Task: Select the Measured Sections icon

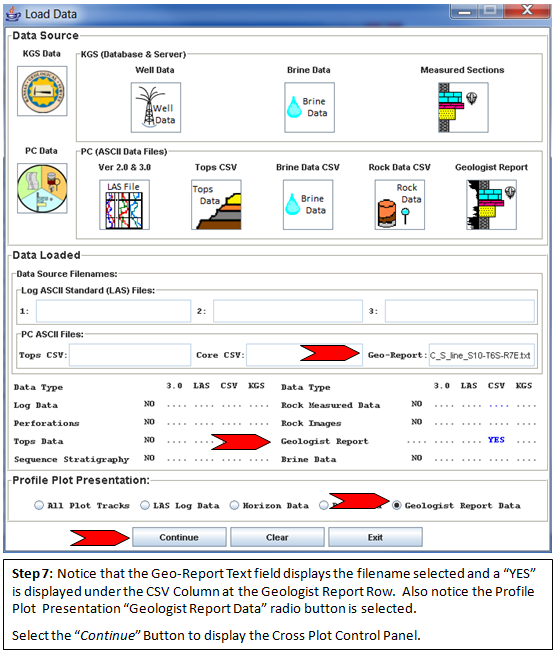Action: click(463, 107)
